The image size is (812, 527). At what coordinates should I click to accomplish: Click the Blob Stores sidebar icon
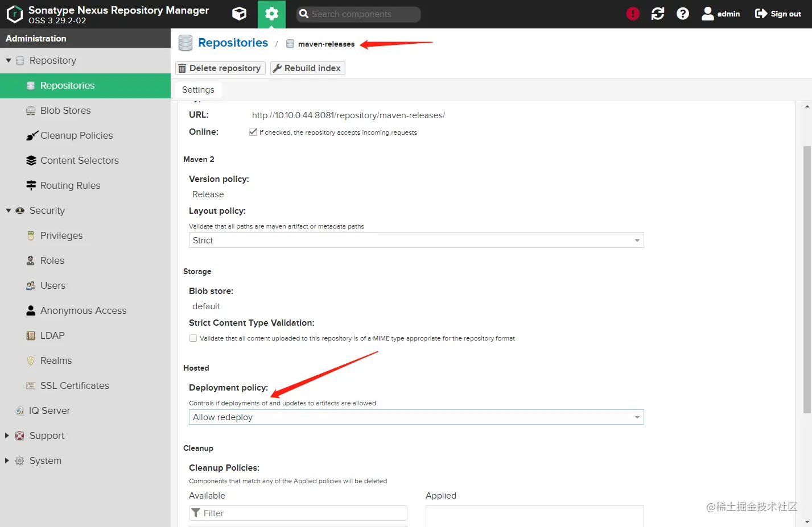[x=31, y=110]
